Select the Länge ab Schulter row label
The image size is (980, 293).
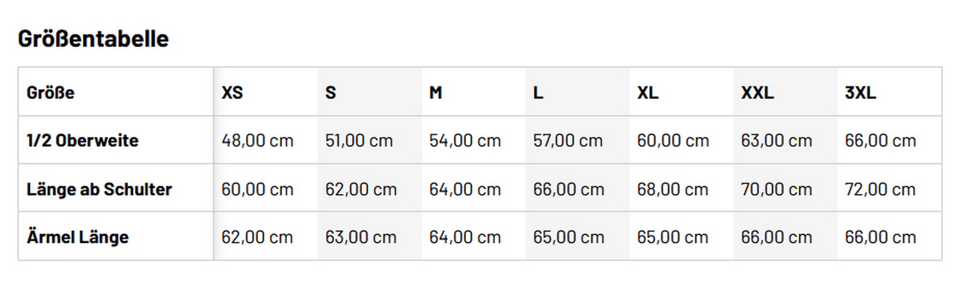(99, 189)
